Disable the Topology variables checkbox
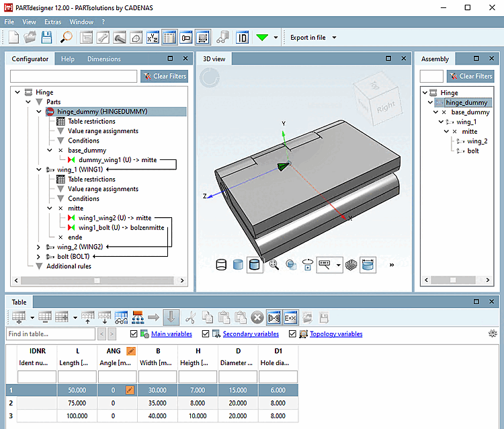Screen dimensions: 504x429 (294, 334)
